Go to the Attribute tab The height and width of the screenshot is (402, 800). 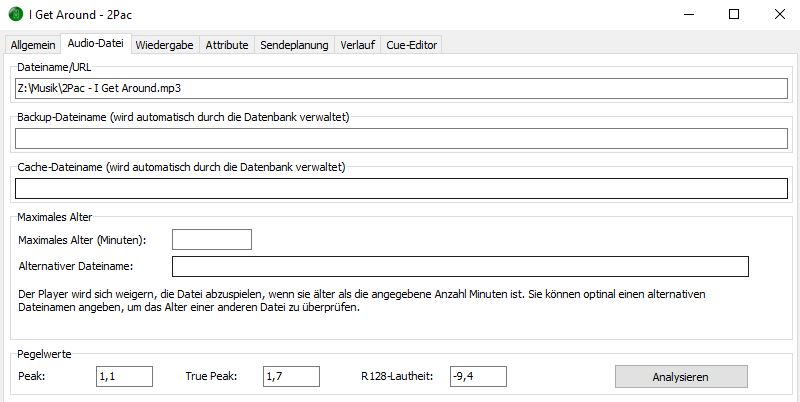[226, 45]
